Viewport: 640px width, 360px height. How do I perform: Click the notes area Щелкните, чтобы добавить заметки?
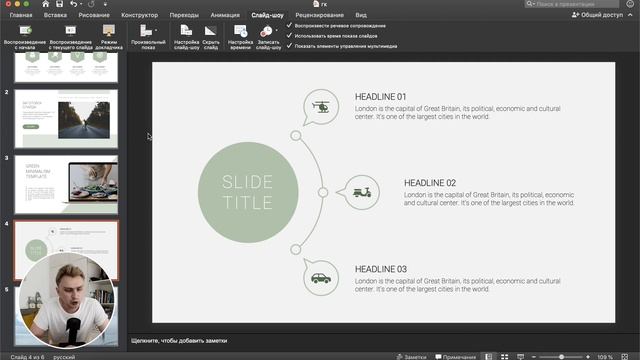pyautogui.click(x=179, y=340)
